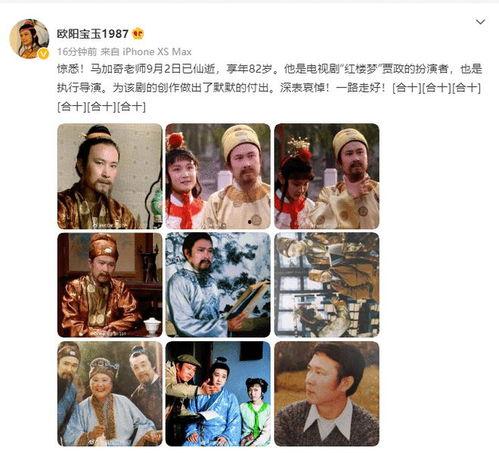499x453 pixels.
Task: Click the '16分钟前' post timestamp
Action: (x=77, y=52)
